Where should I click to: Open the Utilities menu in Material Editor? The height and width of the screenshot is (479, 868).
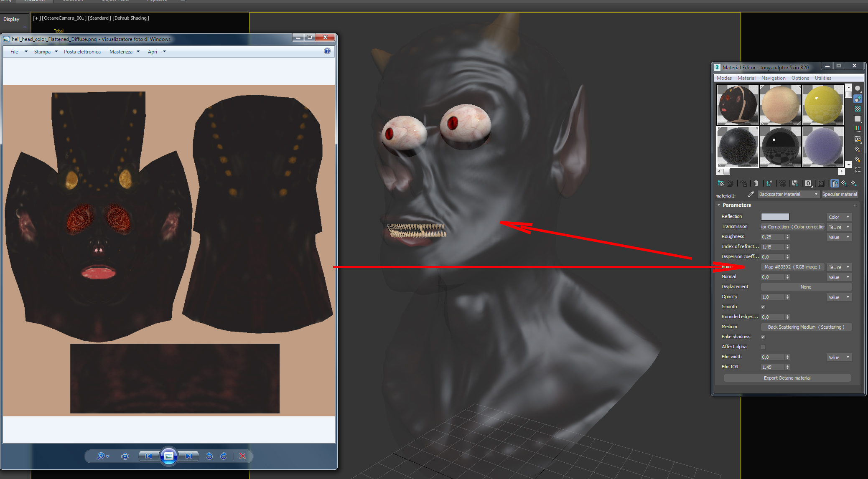pyautogui.click(x=822, y=78)
